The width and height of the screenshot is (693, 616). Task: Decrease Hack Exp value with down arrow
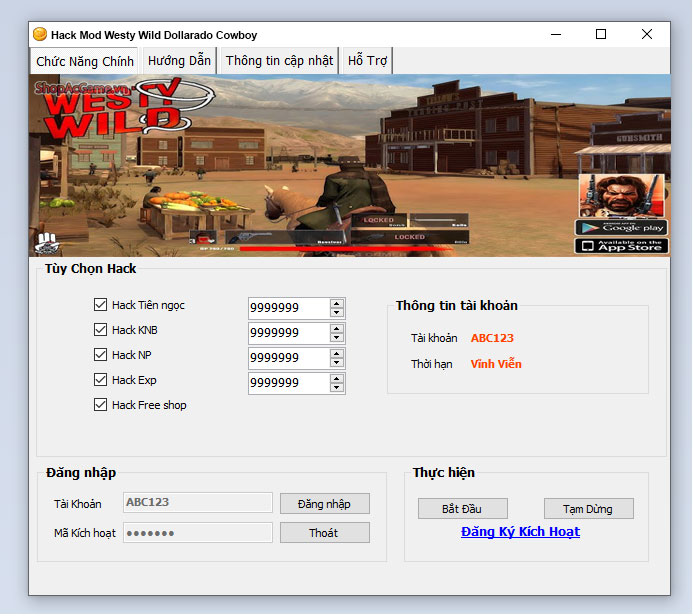coord(337,388)
